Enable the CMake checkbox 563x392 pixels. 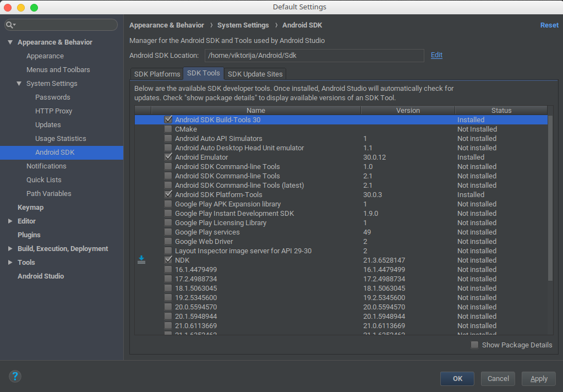[168, 129]
